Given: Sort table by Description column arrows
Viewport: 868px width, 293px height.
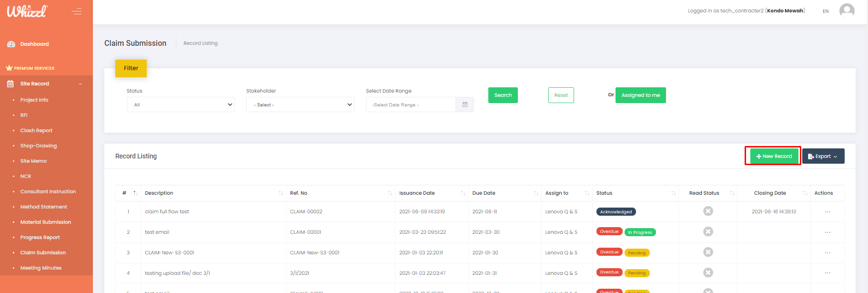Looking at the screenshot, I should pos(281,193).
